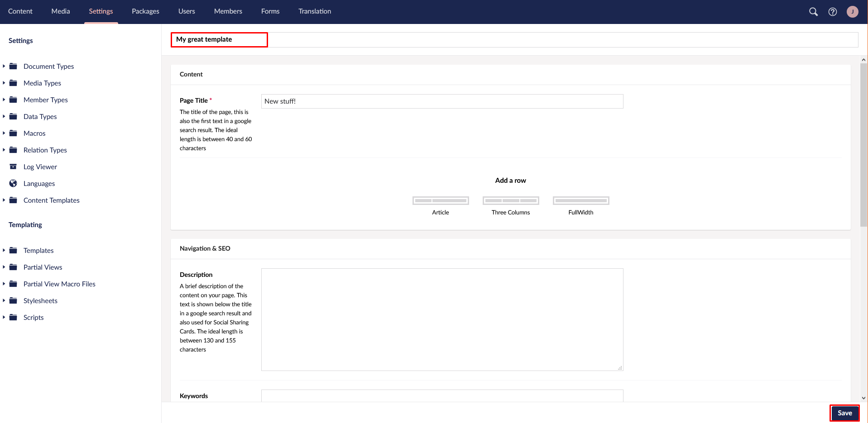Add a Three Columns row layout

511,206
